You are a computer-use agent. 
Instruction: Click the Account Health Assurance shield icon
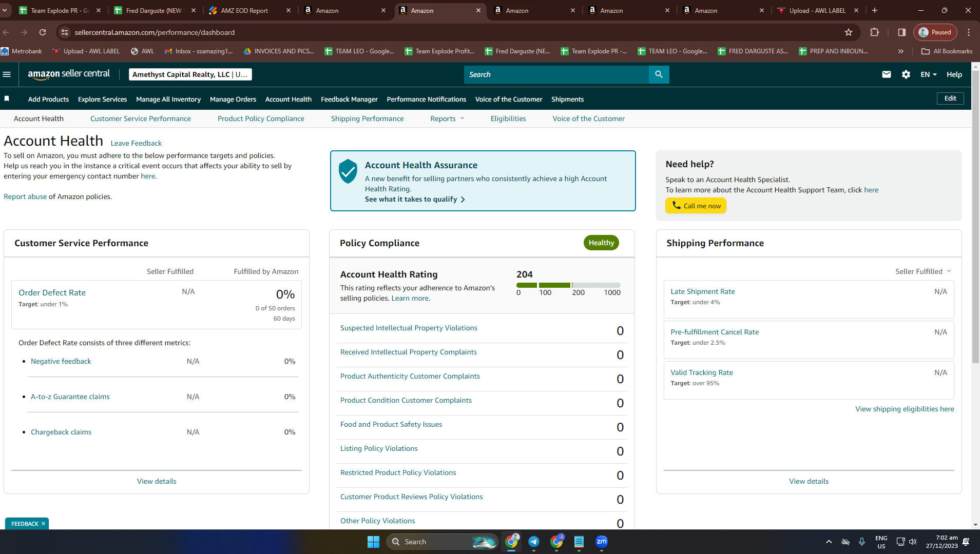(348, 171)
